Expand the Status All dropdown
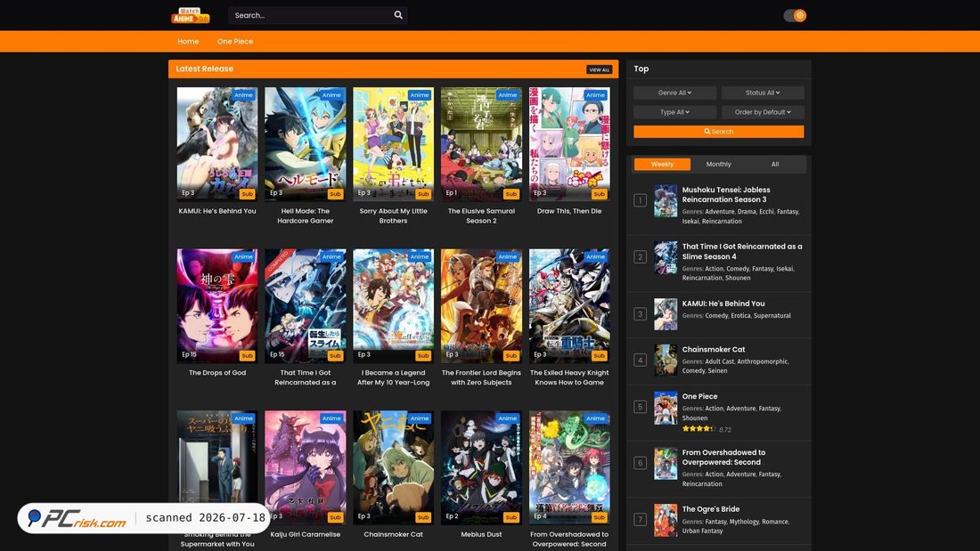 763,93
